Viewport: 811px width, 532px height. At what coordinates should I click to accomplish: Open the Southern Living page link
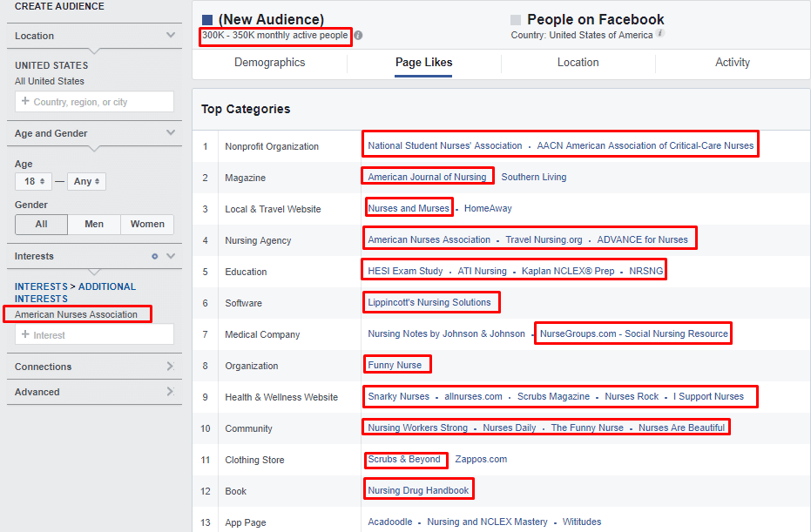coord(534,177)
